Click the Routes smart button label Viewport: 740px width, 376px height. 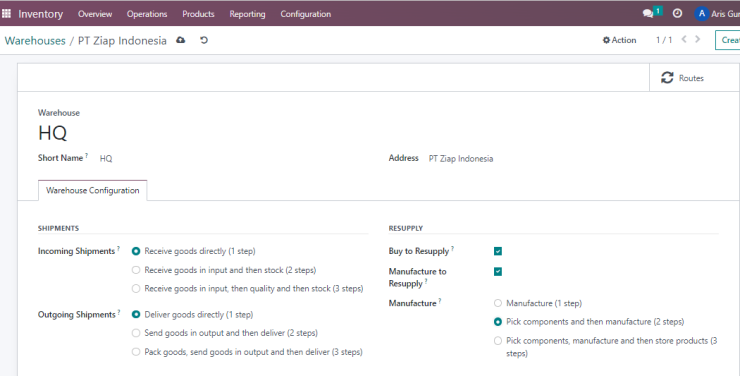tap(691, 78)
